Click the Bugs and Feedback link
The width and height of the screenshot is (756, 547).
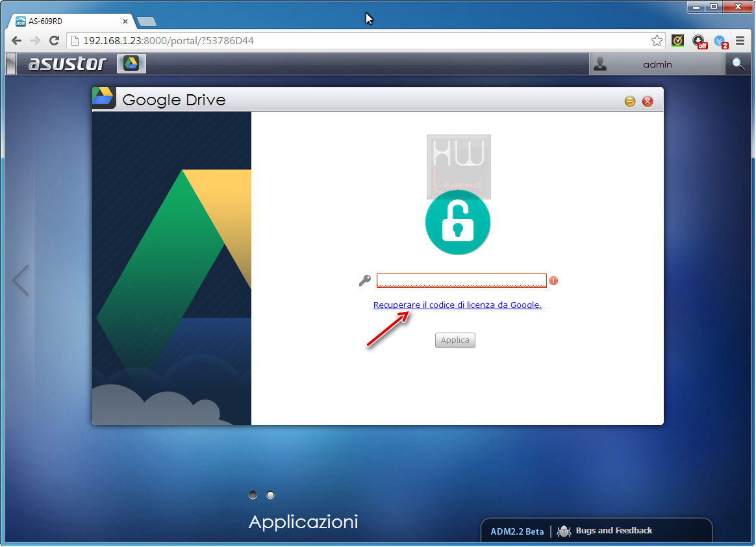(614, 531)
